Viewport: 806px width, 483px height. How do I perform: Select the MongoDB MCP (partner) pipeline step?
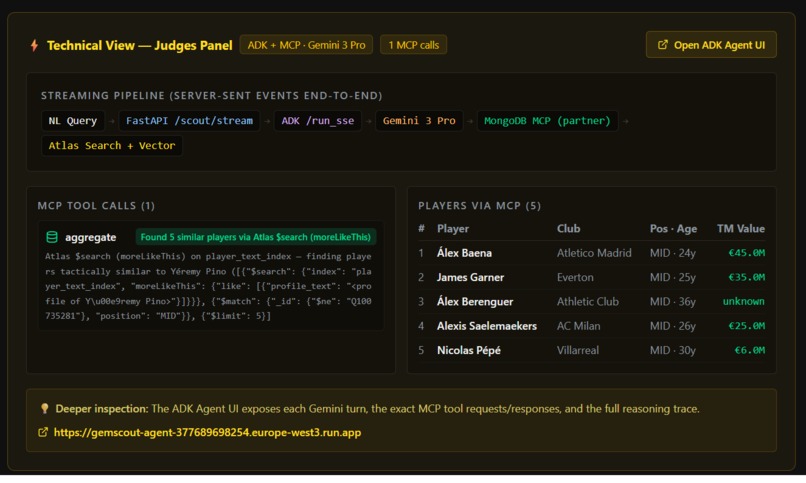[547, 121]
